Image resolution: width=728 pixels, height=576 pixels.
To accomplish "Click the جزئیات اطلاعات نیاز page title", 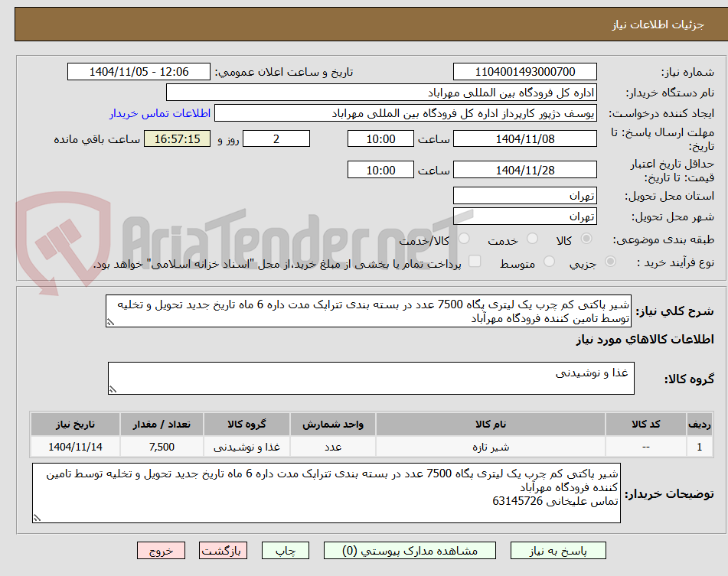I will (658, 24).
